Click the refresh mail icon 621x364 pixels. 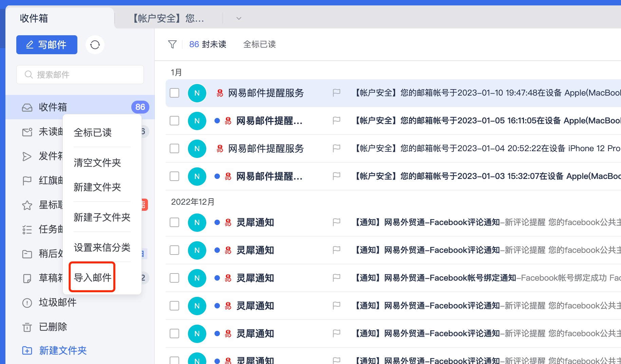[x=95, y=45]
